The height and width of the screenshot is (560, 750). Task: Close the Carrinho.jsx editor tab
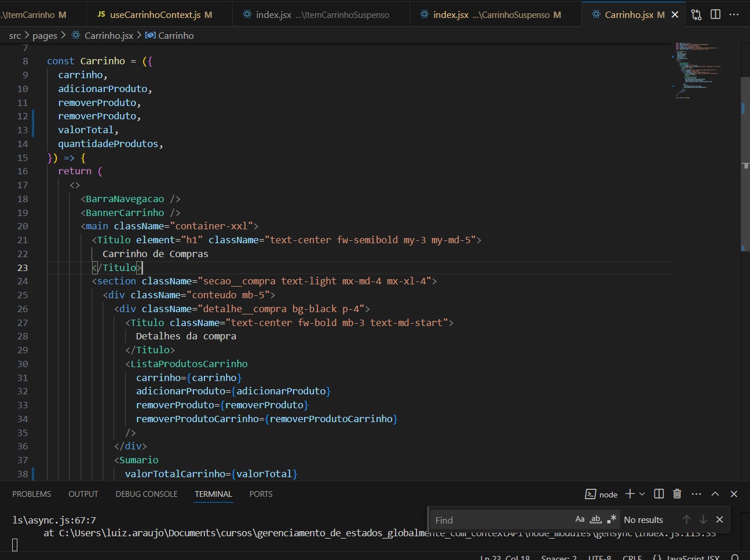coord(675,14)
